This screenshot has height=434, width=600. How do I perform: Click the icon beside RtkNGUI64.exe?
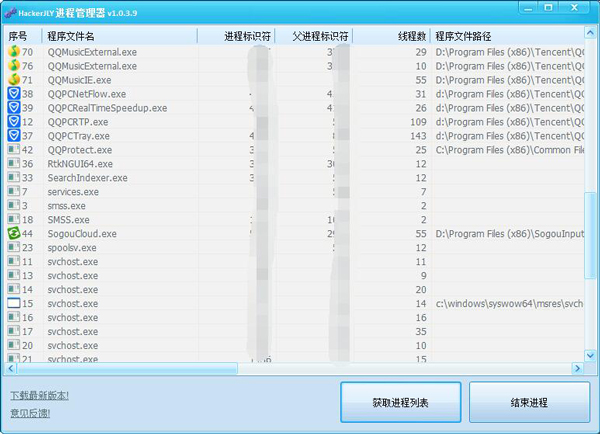pyautogui.click(x=14, y=163)
